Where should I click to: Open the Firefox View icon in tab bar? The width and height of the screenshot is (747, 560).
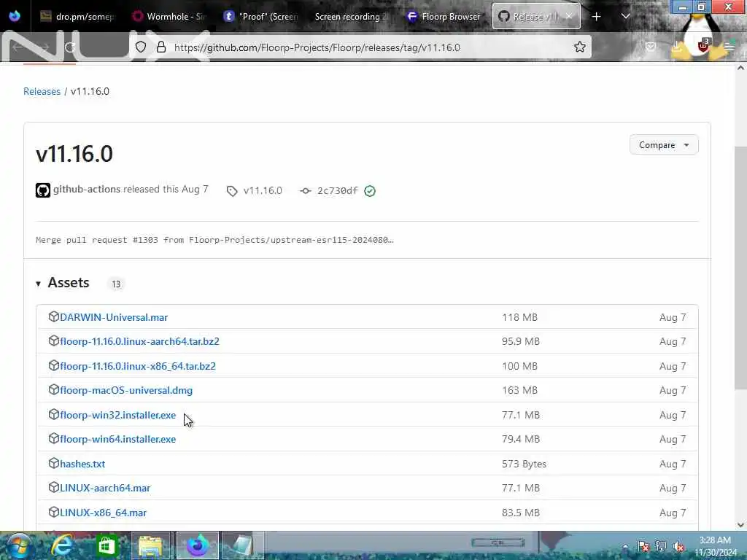pos(15,16)
